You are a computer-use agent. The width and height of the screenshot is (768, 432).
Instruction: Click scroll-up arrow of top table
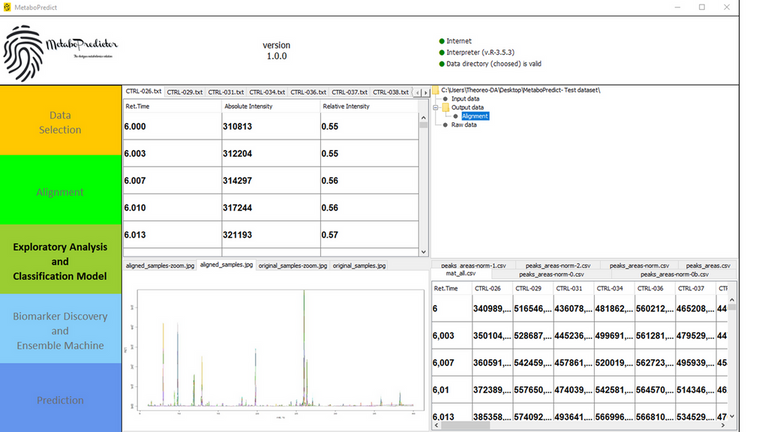coord(424,118)
